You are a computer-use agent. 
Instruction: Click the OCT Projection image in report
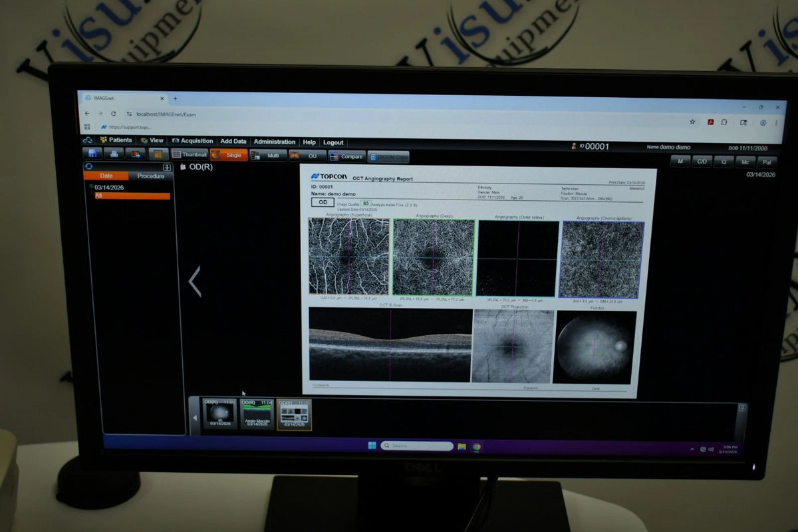coord(512,346)
